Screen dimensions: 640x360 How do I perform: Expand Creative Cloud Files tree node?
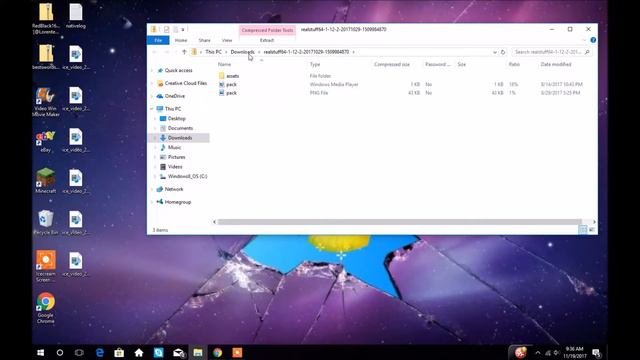pos(152,83)
